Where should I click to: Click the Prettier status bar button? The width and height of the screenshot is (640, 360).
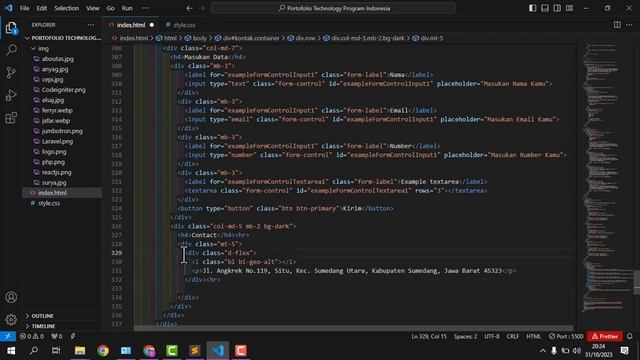point(604,336)
